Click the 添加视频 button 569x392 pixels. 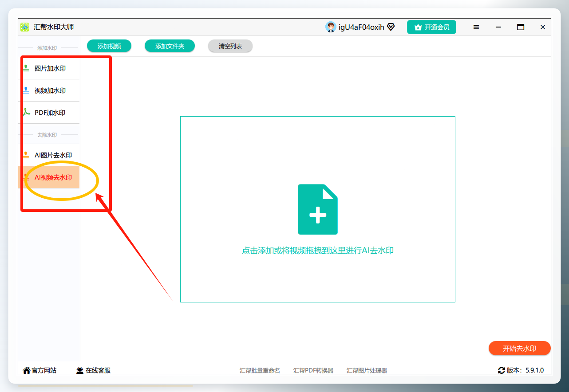point(109,46)
